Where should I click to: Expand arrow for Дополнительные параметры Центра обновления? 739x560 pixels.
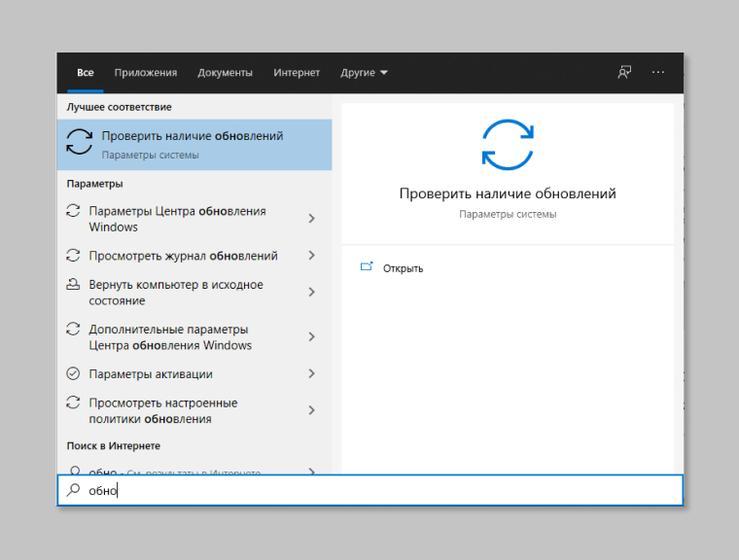click(311, 336)
